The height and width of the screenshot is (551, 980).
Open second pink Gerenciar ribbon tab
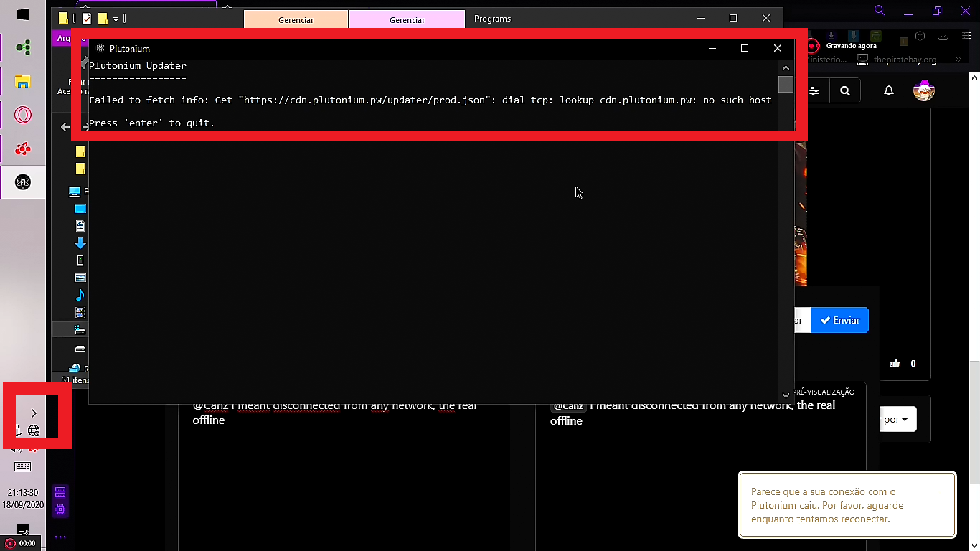pos(407,19)
